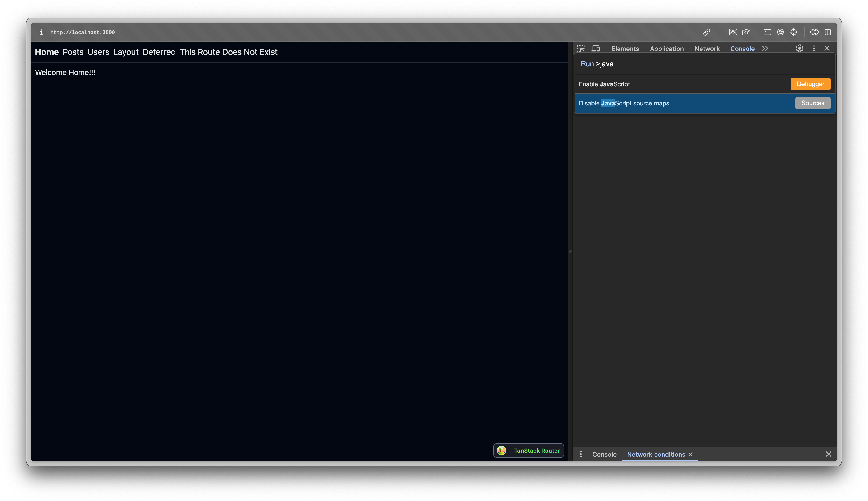Click the crosshair target icon in the toolbar
This screenshot has width=868, height=501.
(794, 32)
